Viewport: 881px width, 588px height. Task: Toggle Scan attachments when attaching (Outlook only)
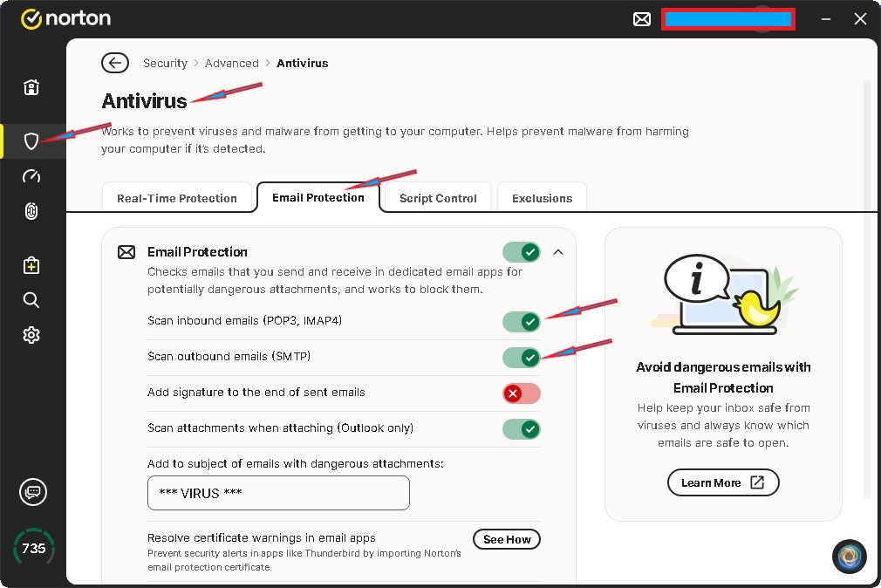click(522, 429)
